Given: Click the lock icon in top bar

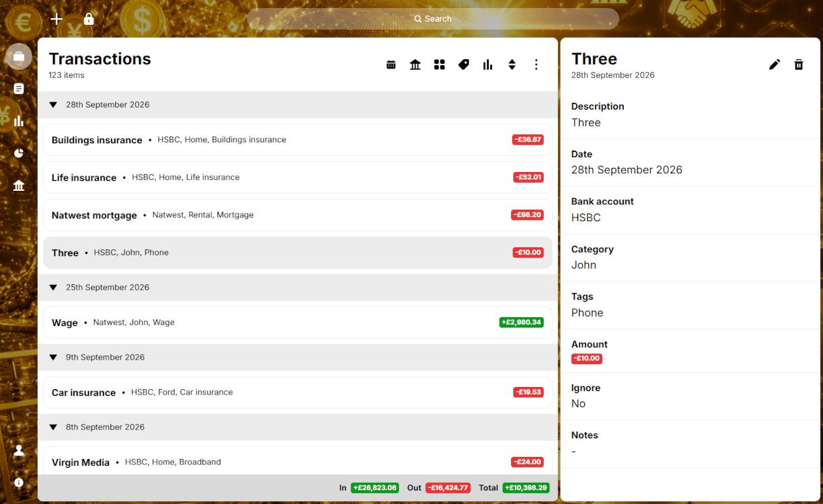Looking at the screenshot, I should [89, 19].
